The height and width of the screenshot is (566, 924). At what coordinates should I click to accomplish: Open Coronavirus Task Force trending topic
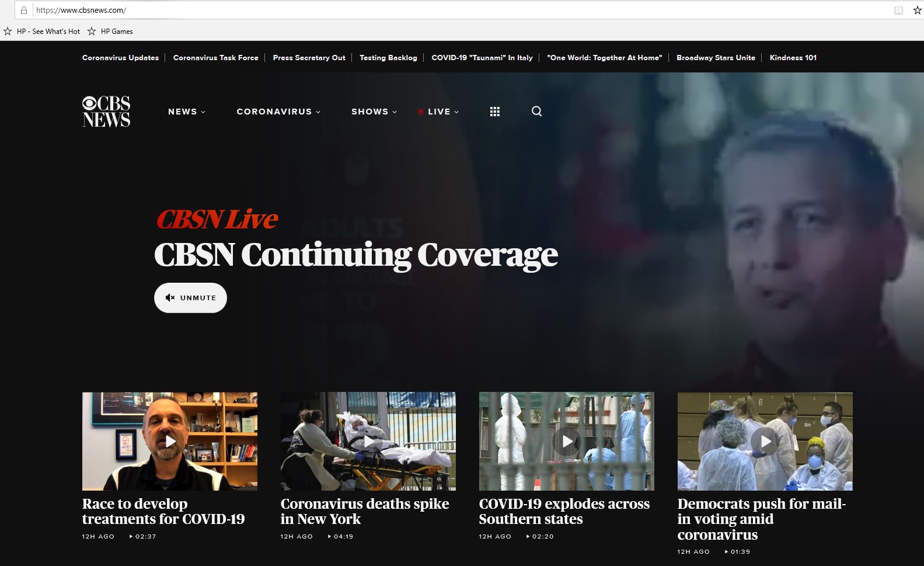(216, 58)
